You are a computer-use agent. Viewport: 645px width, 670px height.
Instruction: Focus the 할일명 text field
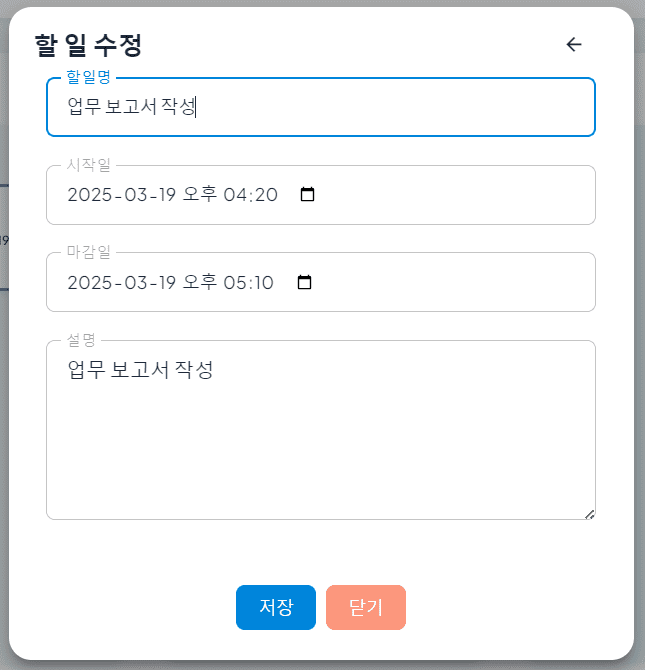tap(320, 107)
